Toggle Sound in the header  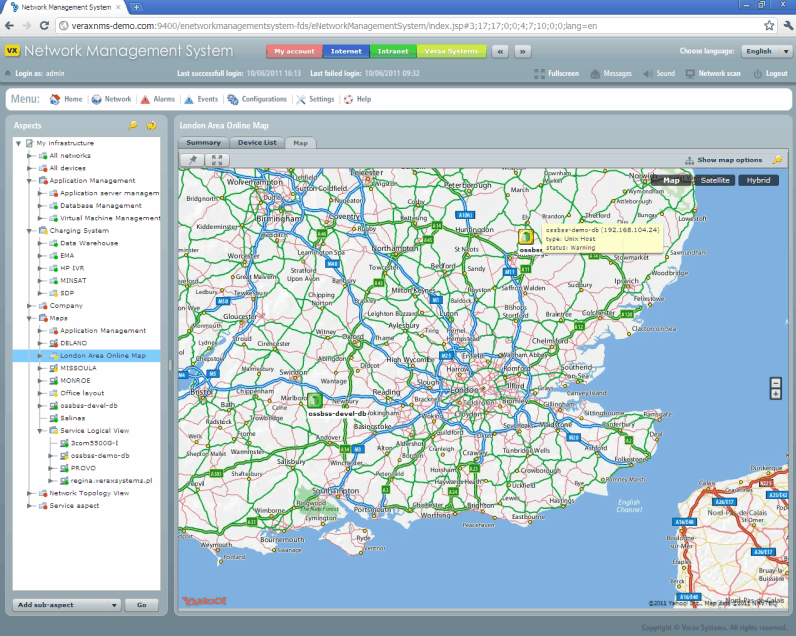[x=659, y=74]
